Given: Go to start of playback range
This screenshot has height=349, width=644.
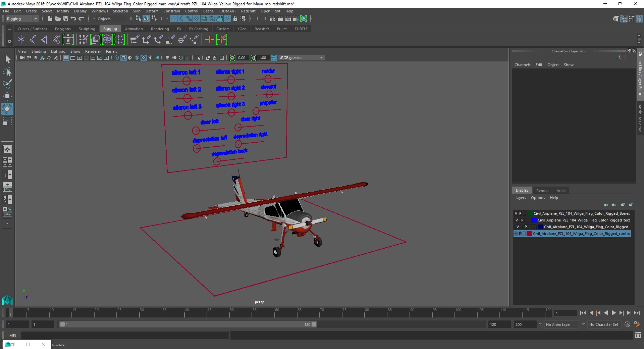Looking at the screenshot, I should [583, 313].
